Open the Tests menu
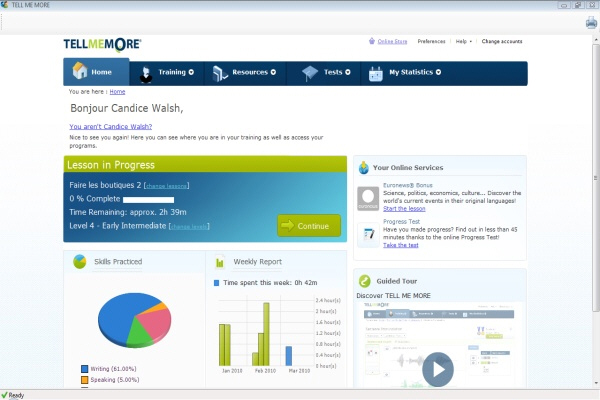This screenshot has width=600, height=400. coord(324,72)
